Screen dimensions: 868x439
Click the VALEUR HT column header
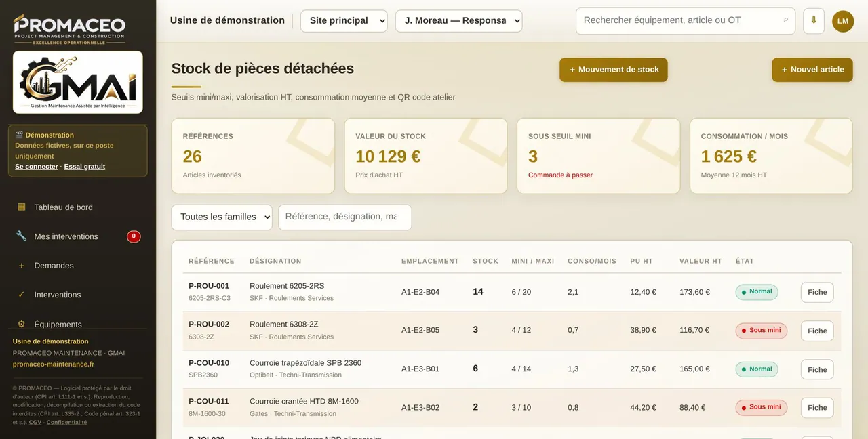pyautogui.click(x=701, y=262)
